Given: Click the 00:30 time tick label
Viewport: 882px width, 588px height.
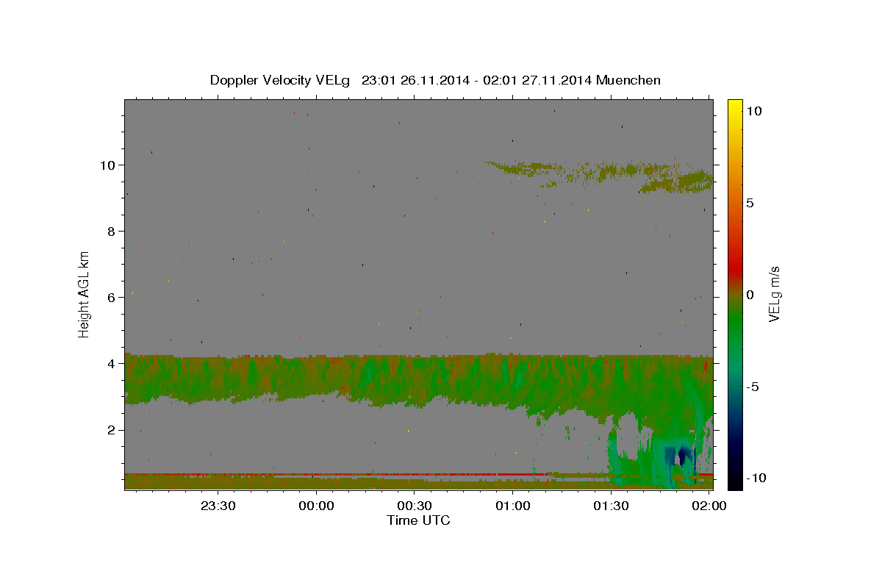Looking at the screenshot, I should pos(415,506).
